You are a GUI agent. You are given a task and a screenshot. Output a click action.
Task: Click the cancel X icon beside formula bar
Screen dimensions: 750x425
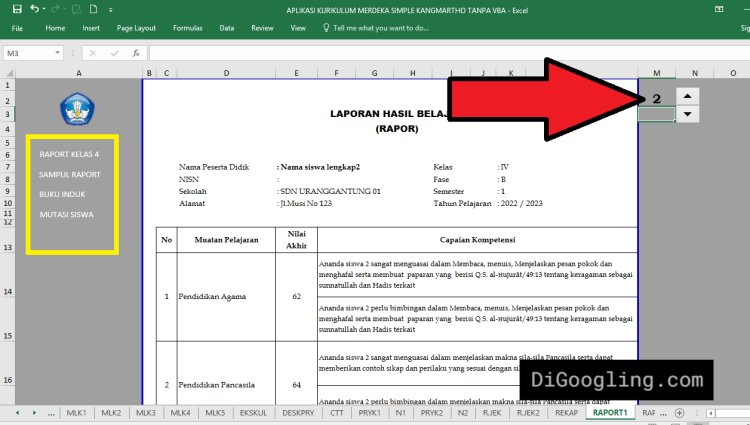coord(93,53)
